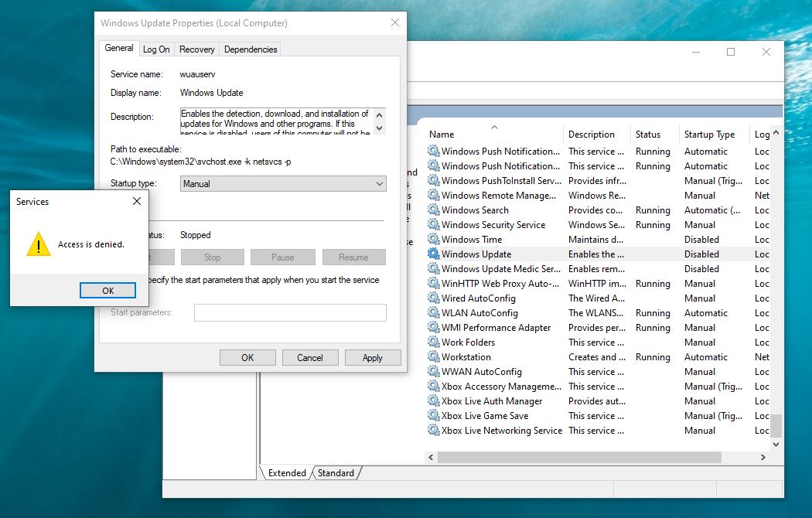Open the Startup type dropdown
The height and width of the screenshot is (518, 812).
(x=283, y=184)
